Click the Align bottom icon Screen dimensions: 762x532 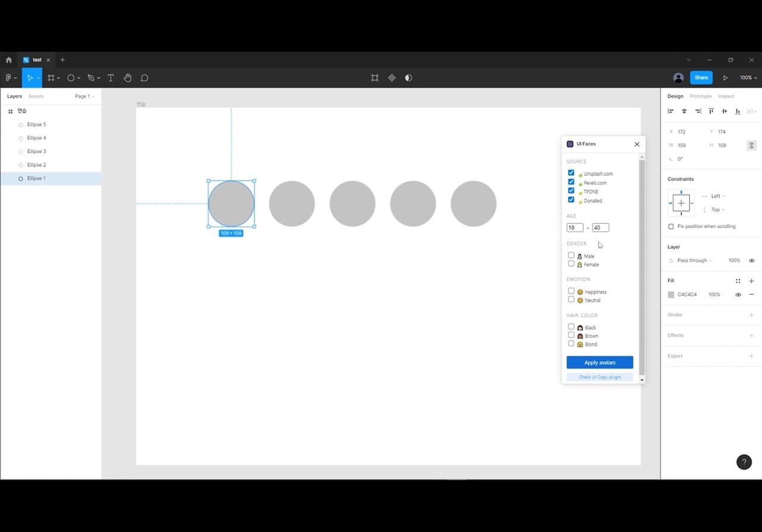tap(738, 111)
